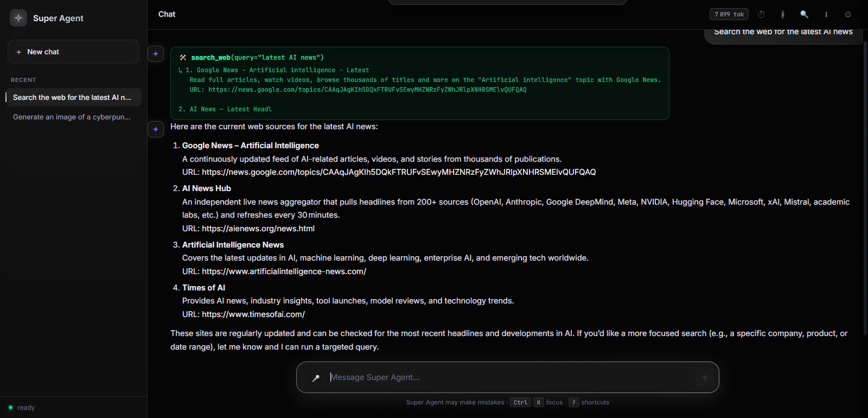Click the '?' shortcuts key hint
The width and height of the screenshot is (868, 418).
pyautogui.click(x=573, y=402)
